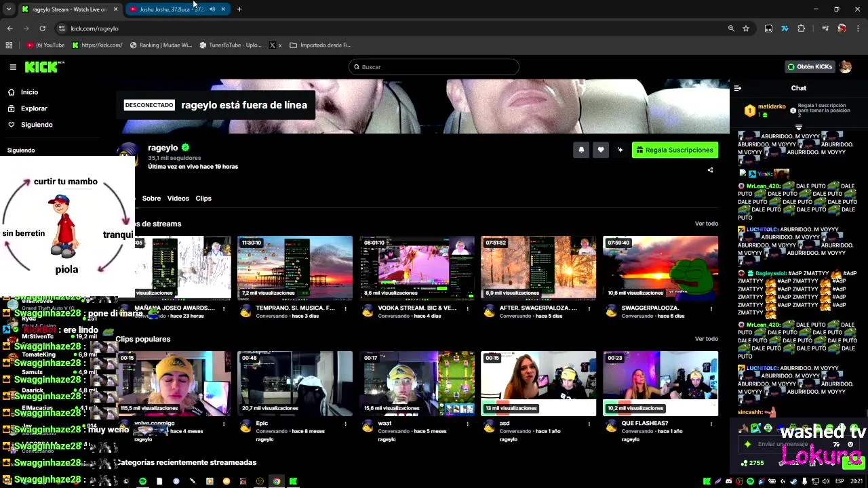Open Explorar in the sidebar
The height and width of the screenshot is (488, 868).
pos(34,108)
